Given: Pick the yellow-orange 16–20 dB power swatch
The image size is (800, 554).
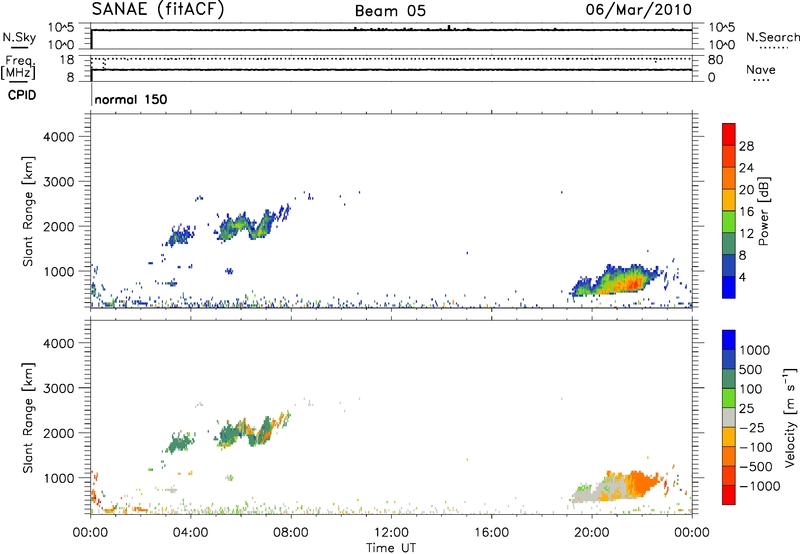Looking at the screenshot, I should click(x=729, y=199).
